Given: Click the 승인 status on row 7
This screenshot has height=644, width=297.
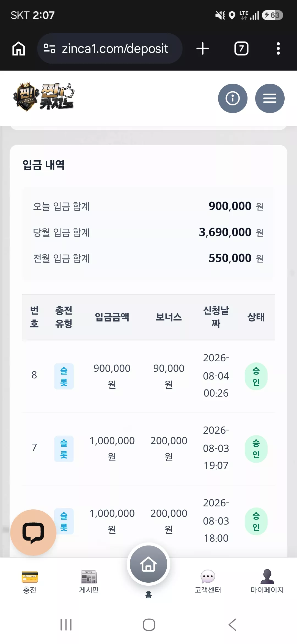Looking at the screenshot, I should 256,449.
